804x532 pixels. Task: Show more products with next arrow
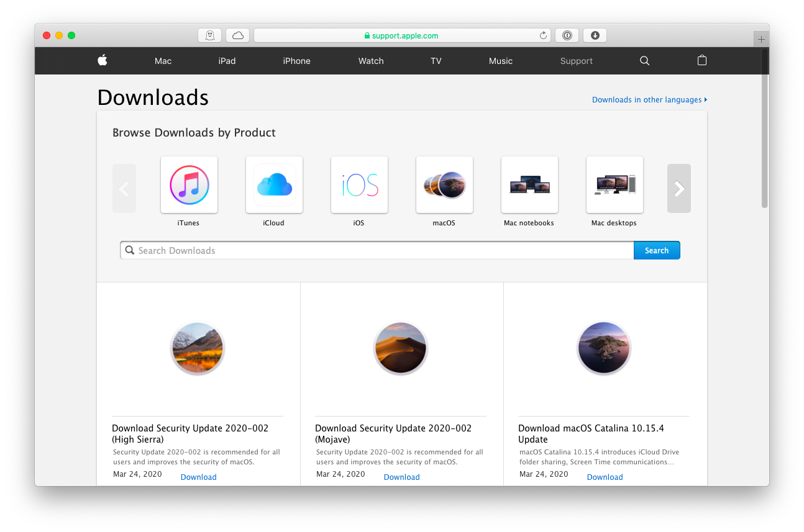point(679,188)
